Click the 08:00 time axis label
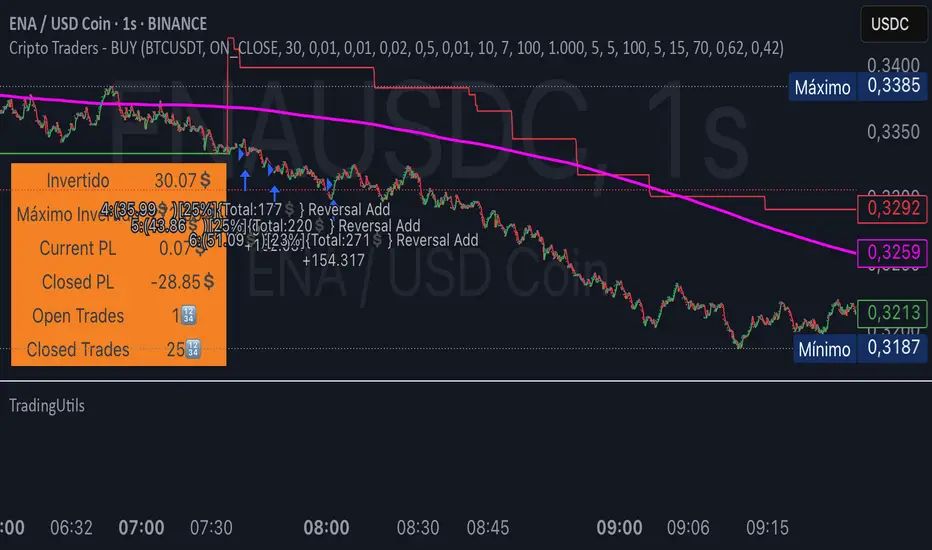The width and height of the screenshot is (932, 550). click(326, 527)
